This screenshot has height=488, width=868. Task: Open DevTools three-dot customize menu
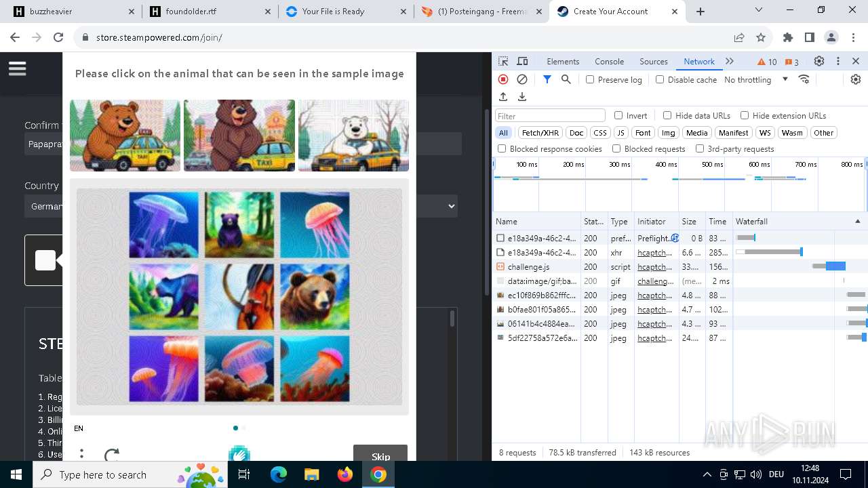[x=838, y=61]
